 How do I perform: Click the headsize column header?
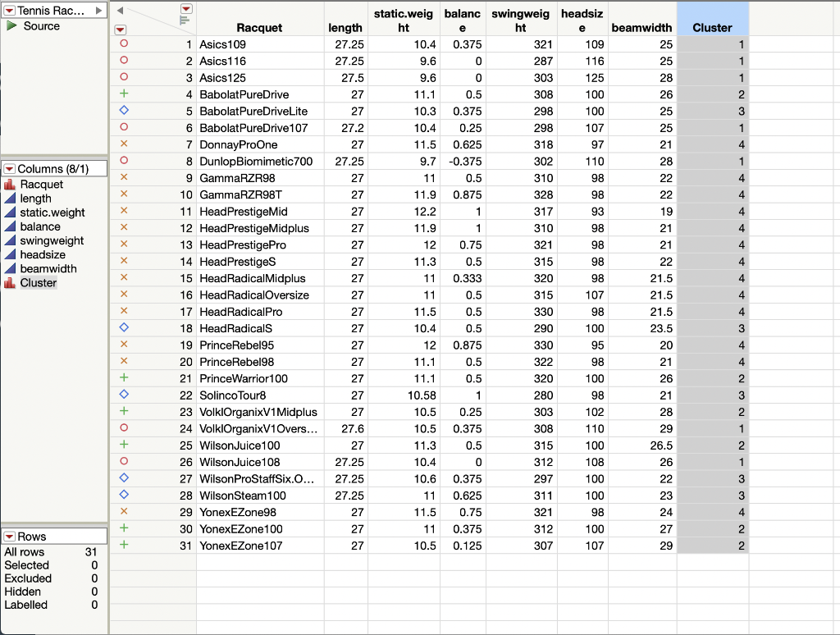tap(582, 20)
